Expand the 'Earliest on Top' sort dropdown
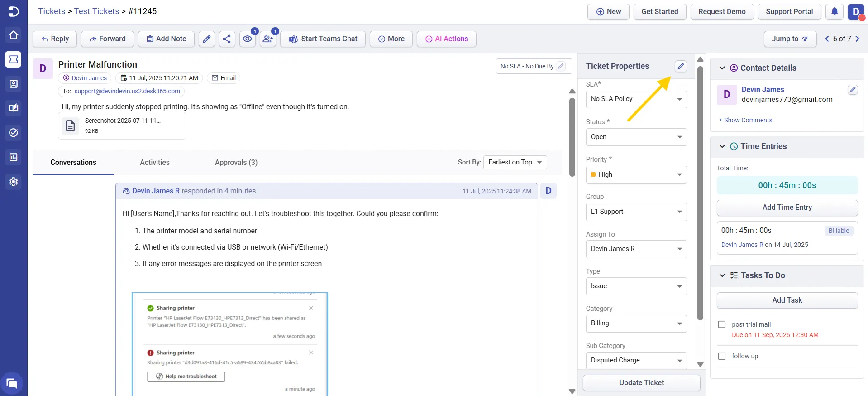The image size is (868, 396). (515, 162)
